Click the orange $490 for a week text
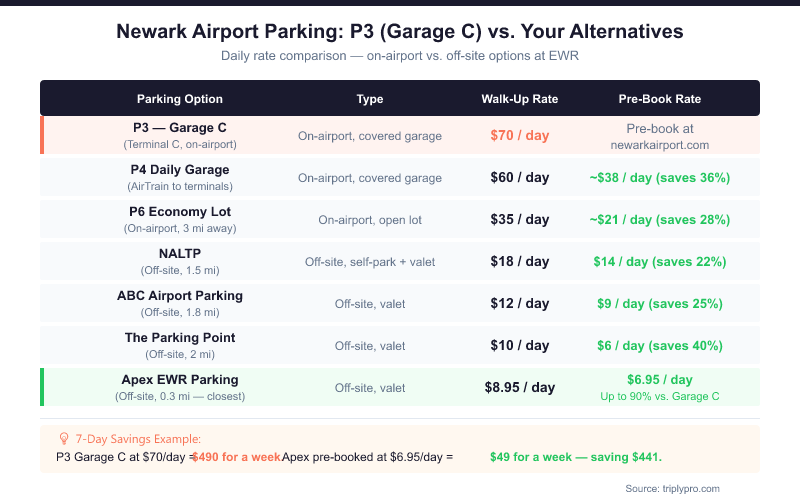The height and width of the screenshot is (500, 800). click(x=236, y=457)
